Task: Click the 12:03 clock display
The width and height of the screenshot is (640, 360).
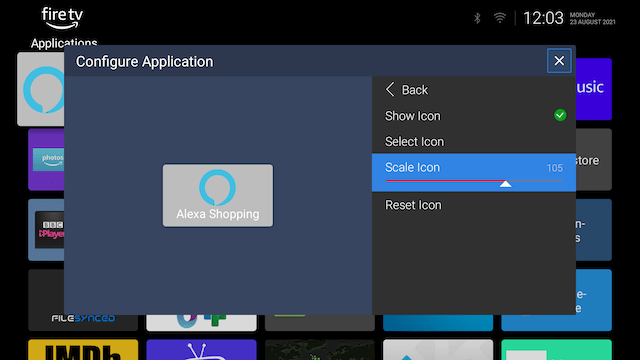Action: 543,18
